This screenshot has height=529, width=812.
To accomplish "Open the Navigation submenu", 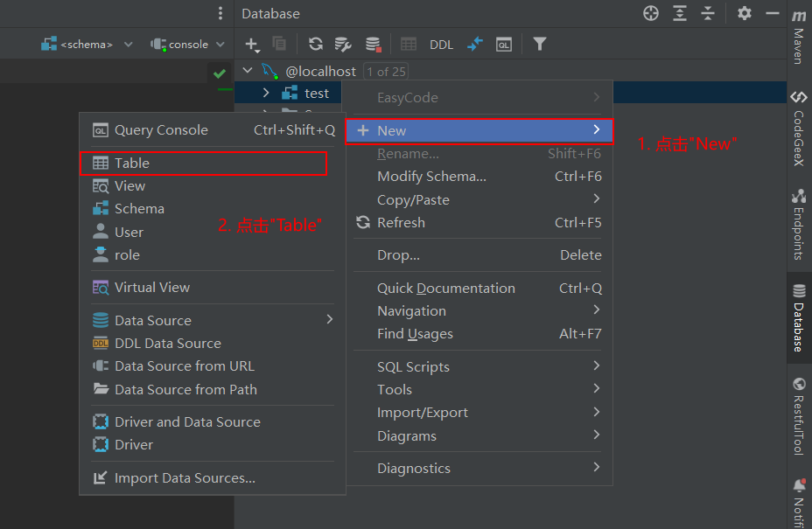I will pos(479,311).
